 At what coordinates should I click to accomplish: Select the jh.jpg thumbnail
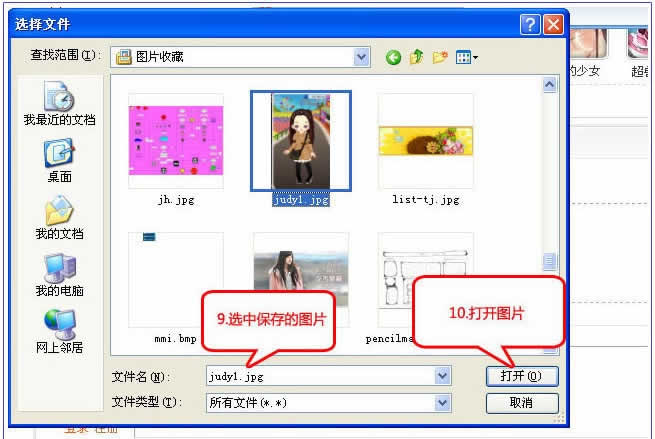click(x=176, y=141)
